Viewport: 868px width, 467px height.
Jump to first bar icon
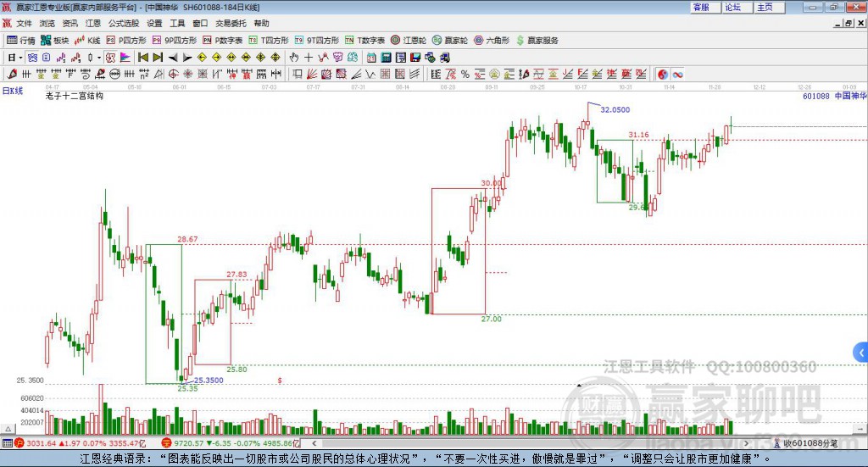click(142, 58)
